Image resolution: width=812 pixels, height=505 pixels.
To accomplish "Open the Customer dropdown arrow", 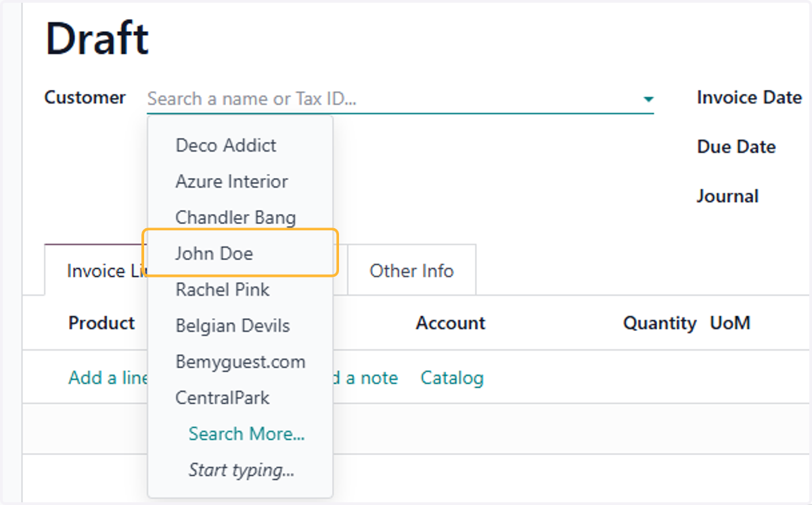I will tap(648, 100).
